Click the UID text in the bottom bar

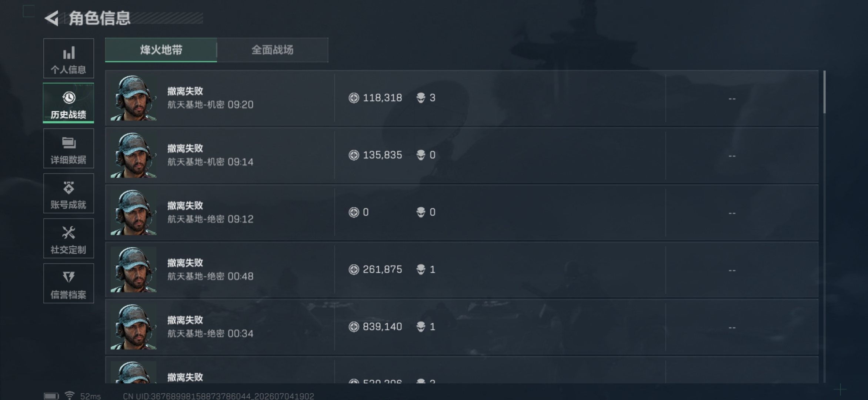pos(218,396)
